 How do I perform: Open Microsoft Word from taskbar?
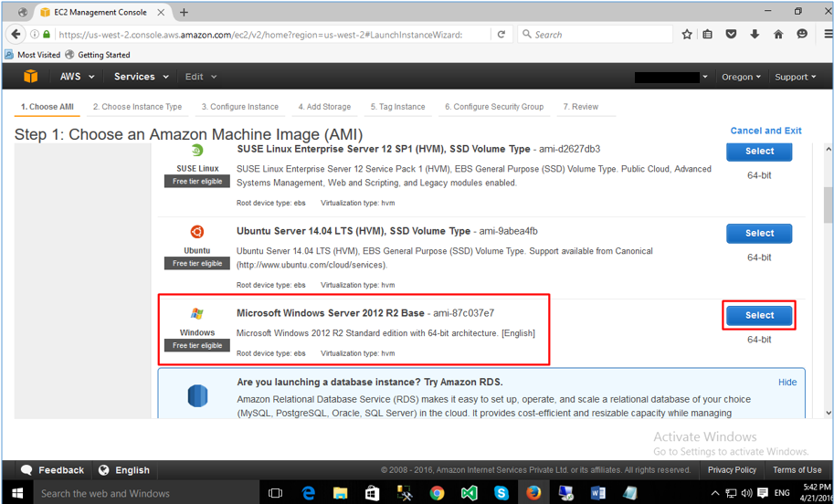tap(597, 493)
